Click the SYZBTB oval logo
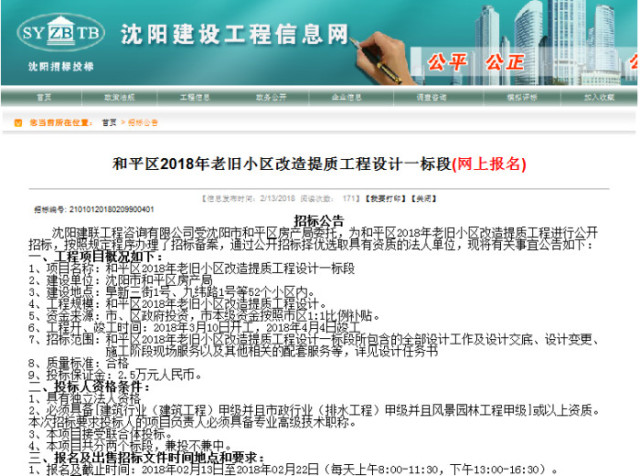This screenshot has width=640, height=476. pos(61,33)
